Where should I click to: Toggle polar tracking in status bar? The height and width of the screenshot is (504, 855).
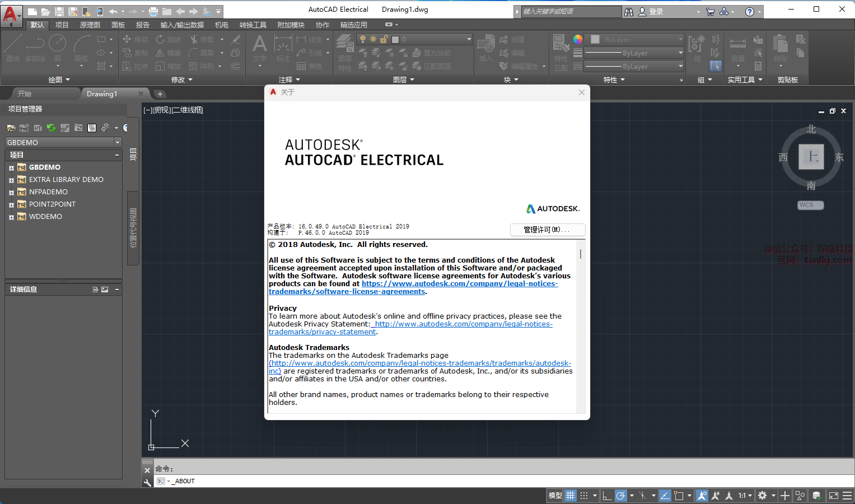pyautogui.click(x=620, y=496)
